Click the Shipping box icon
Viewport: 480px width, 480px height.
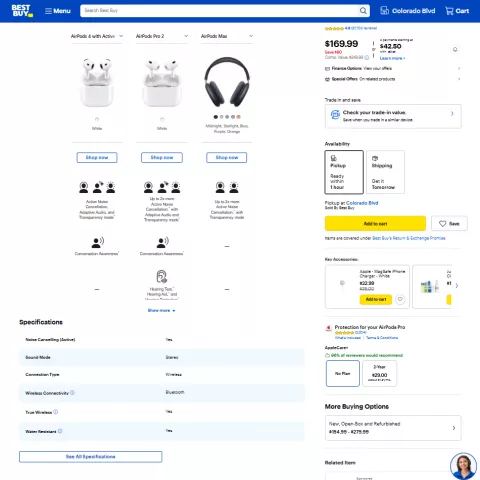click(375, 158)
